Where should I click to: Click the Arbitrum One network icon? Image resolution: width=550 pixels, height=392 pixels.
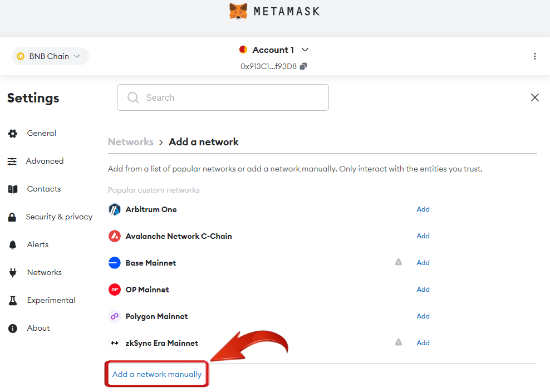point(114,209)
